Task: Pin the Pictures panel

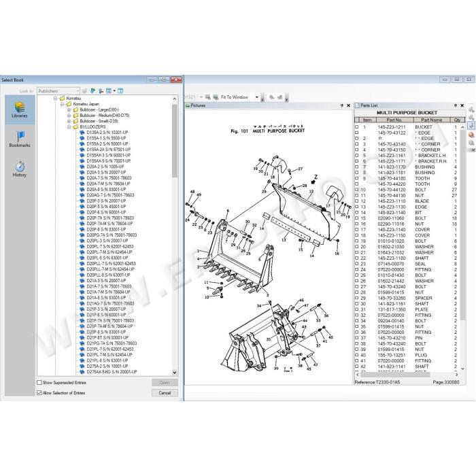Action: click(x=342, y=105)
